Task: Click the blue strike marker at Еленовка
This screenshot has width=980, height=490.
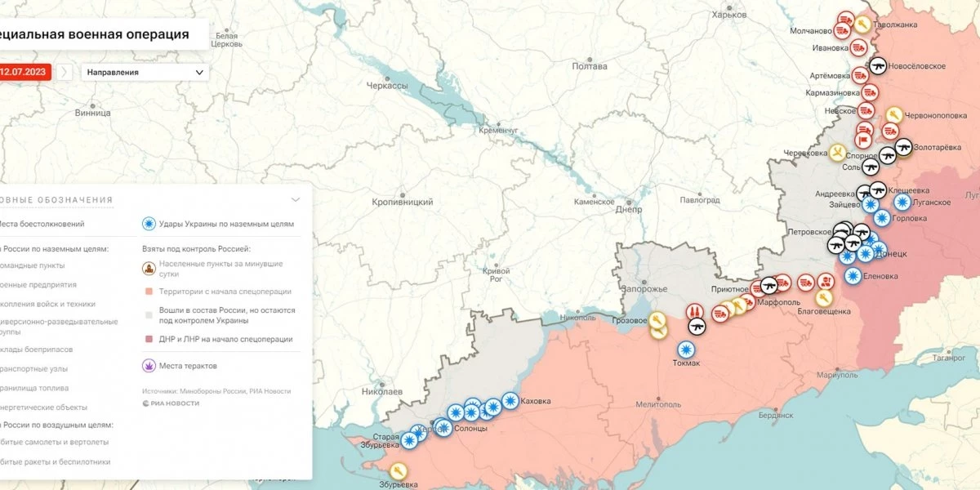Action: (x=853, y=276)
